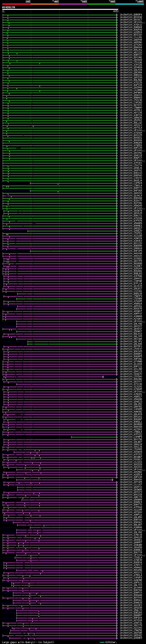Click label UniRef100_Q8H636
The image size is (146, 644).
(x=131, y=118)
